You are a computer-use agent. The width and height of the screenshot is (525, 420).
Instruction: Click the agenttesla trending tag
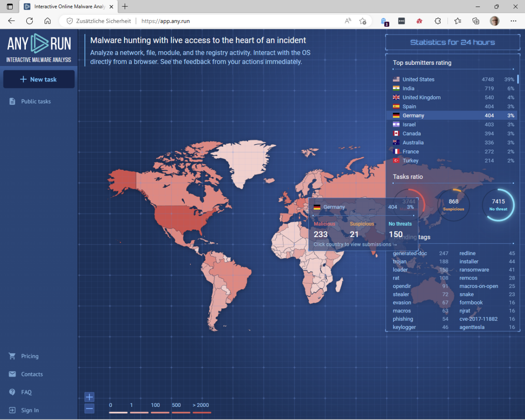coord(472,327)
